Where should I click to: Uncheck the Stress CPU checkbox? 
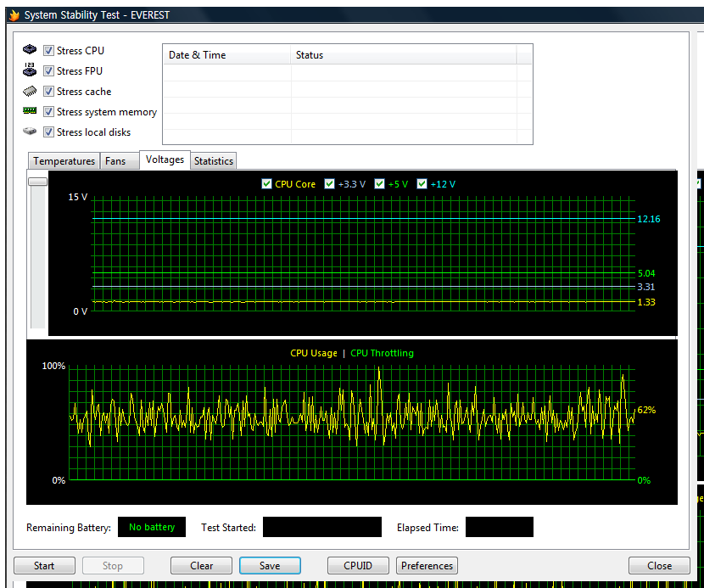pos(49,50)
